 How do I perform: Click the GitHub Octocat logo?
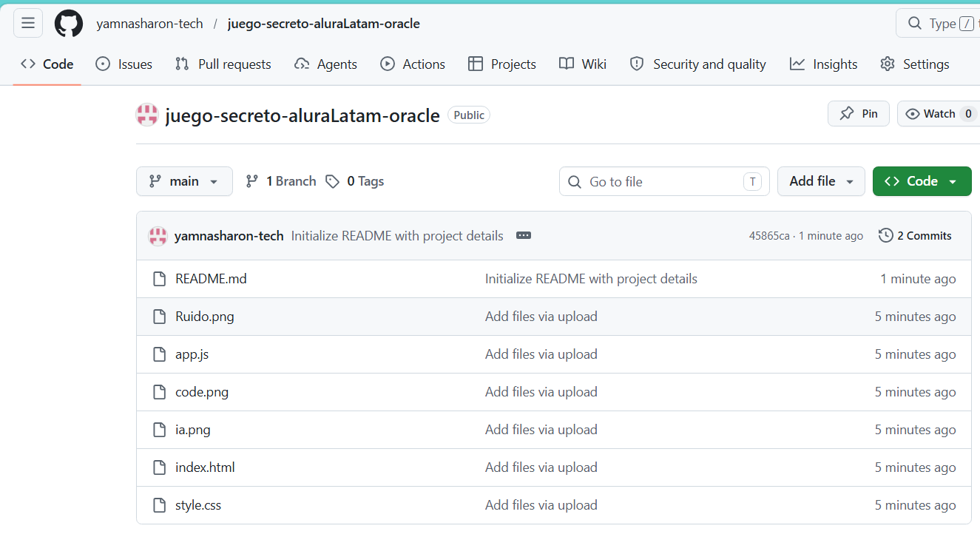(69, 24)
